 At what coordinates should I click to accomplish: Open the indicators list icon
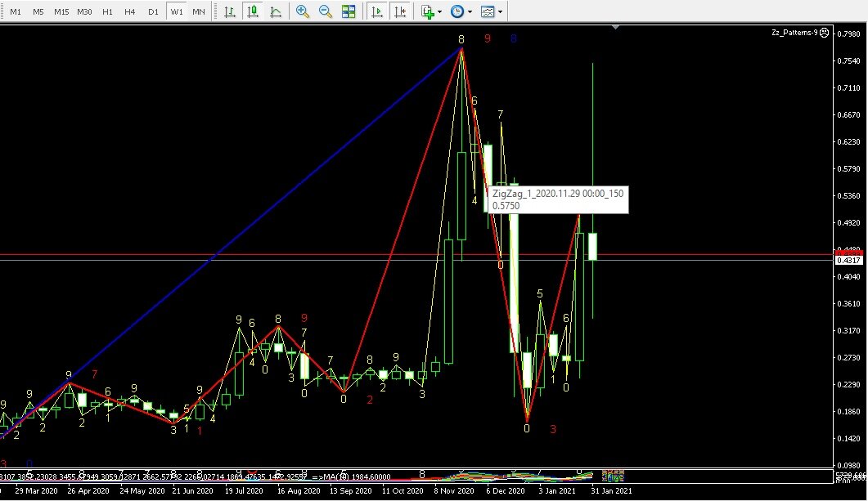427,11
